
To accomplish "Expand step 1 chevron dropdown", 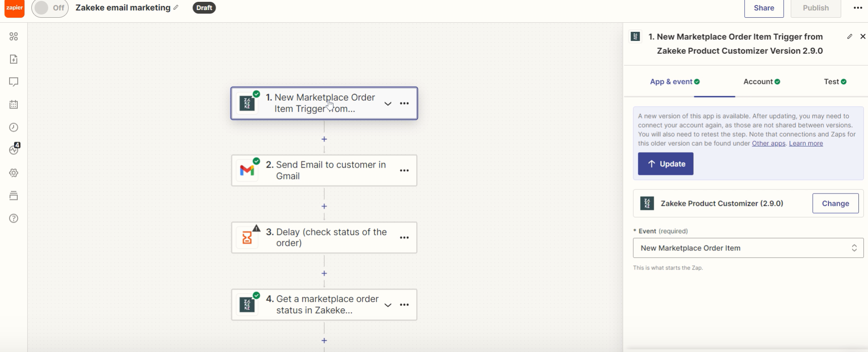I will (x=388, y=103).
